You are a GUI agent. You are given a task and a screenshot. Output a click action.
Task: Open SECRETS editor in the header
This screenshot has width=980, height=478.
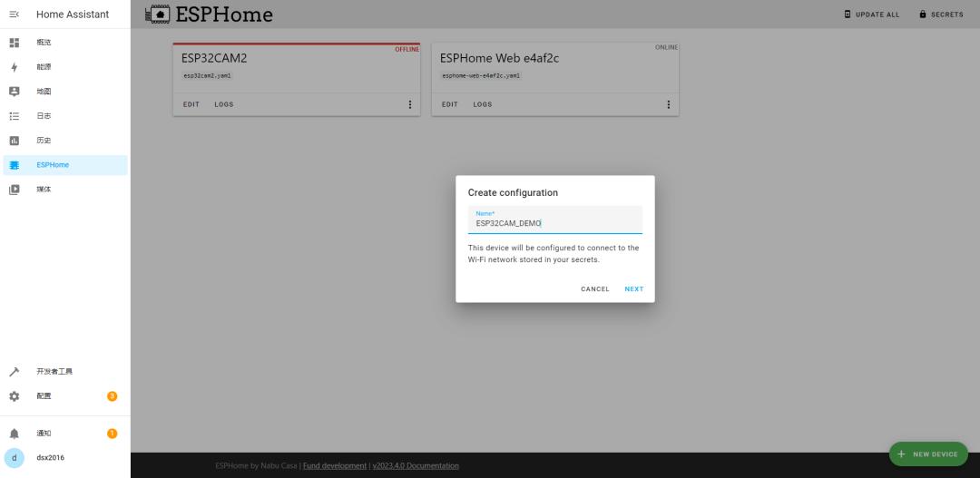tap(941, 15)
